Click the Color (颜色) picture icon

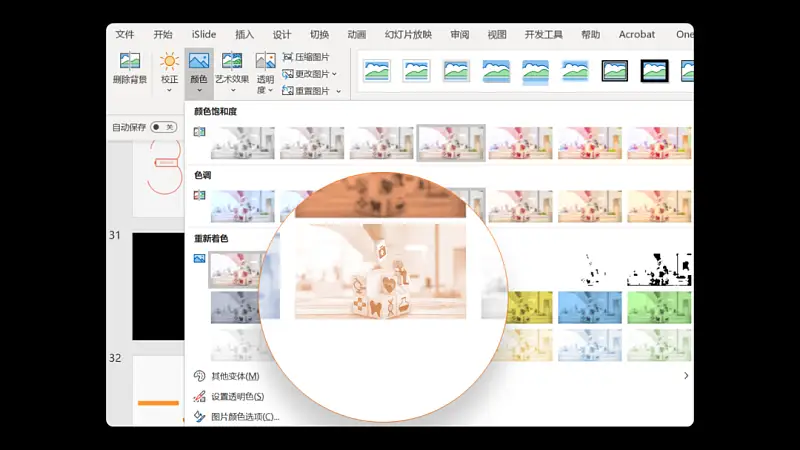tap(198, 61)
